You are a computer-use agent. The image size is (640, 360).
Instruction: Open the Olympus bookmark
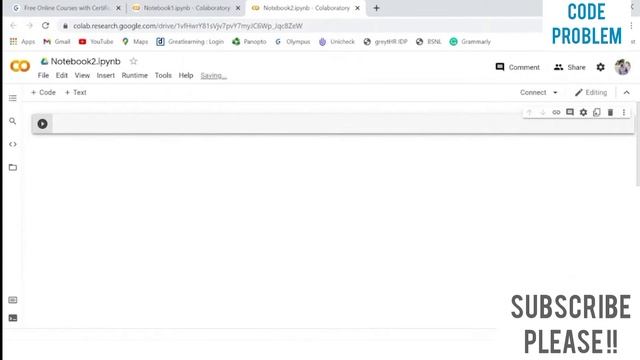pyautogui.click(x=293, y=42)
